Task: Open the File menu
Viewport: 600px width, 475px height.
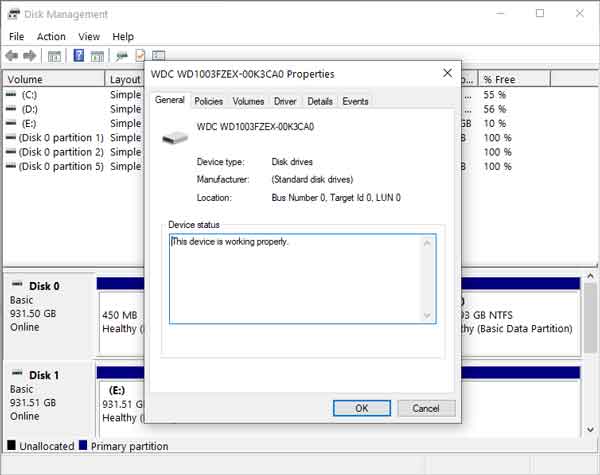Action: [16, 37]
